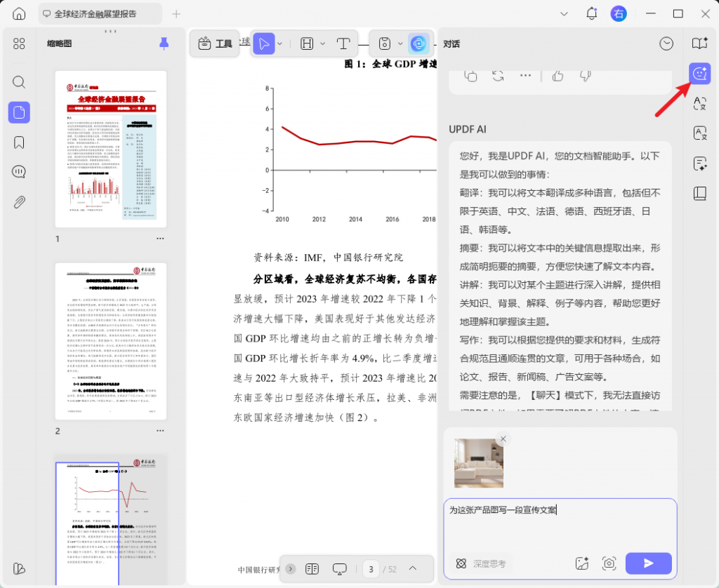
Task: Select the page 2 thumbnail
Action: [x=111, y=341]
